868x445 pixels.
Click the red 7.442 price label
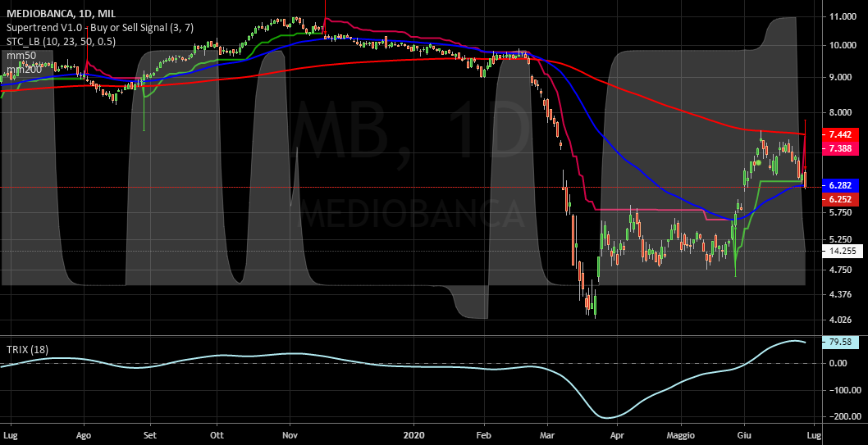[840, 135]
